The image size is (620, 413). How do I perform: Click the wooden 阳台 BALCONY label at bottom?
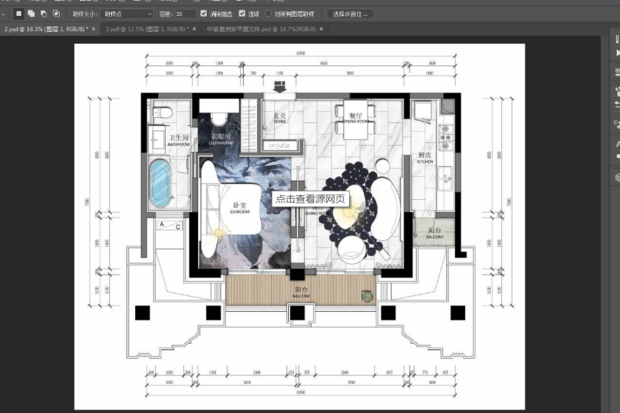coord(301,292)
